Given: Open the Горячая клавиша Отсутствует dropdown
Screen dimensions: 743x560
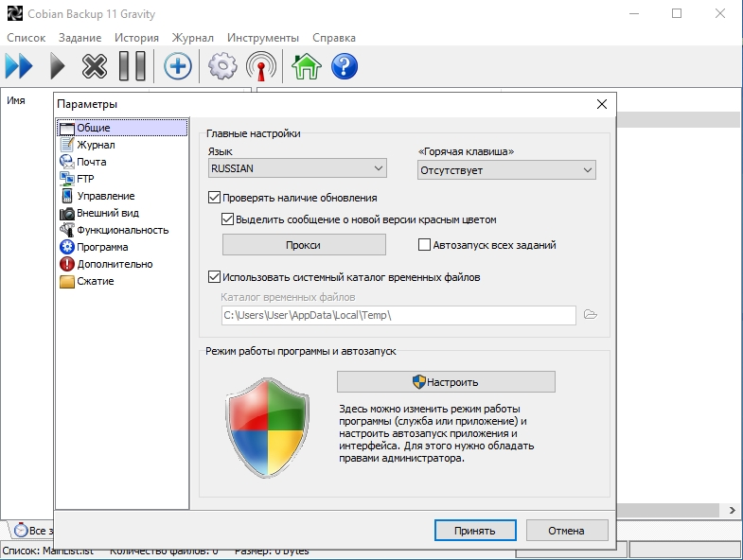Looking at the screenshot, I should [x=506, y=170].
